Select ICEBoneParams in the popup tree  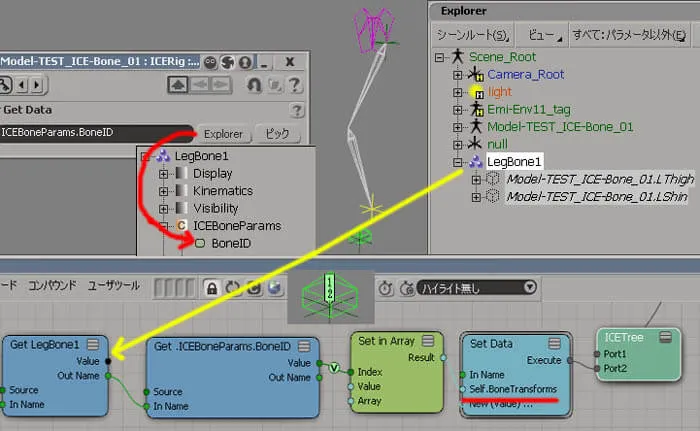tap(237, 226)
